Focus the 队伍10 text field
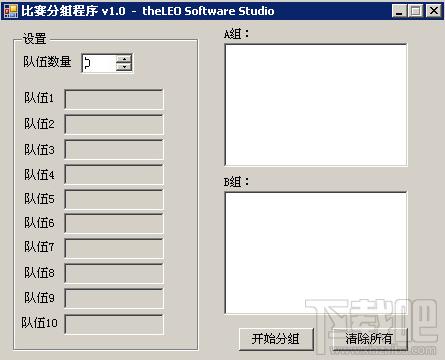445x360 pixels. (x=114, y=324)
